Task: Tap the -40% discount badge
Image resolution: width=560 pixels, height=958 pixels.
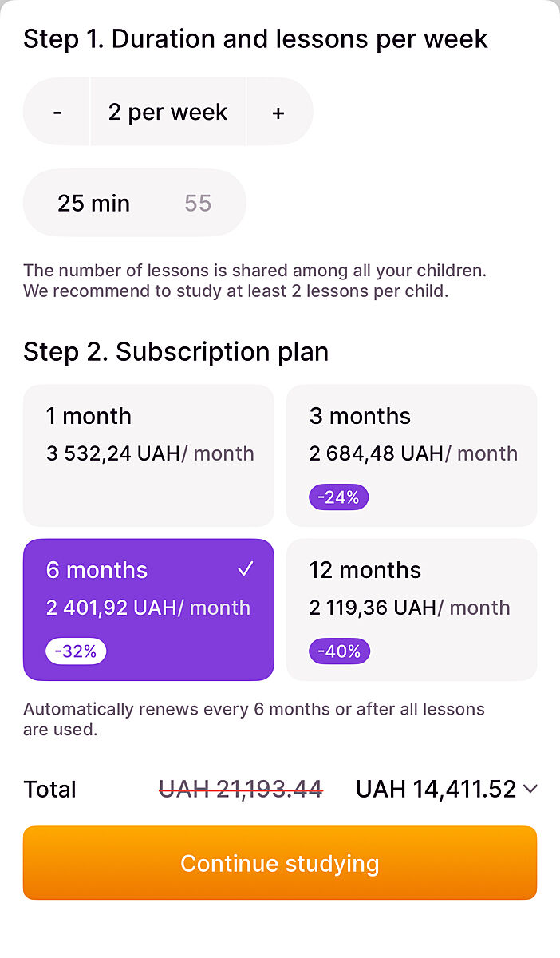Action: [339, 651]
